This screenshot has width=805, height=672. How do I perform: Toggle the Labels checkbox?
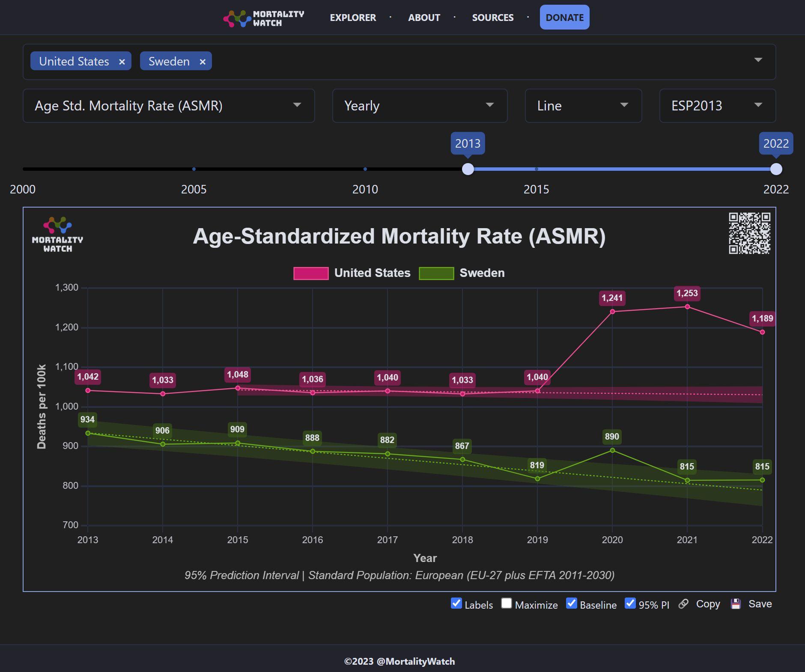pyautogui.click(x=456, y=603)
